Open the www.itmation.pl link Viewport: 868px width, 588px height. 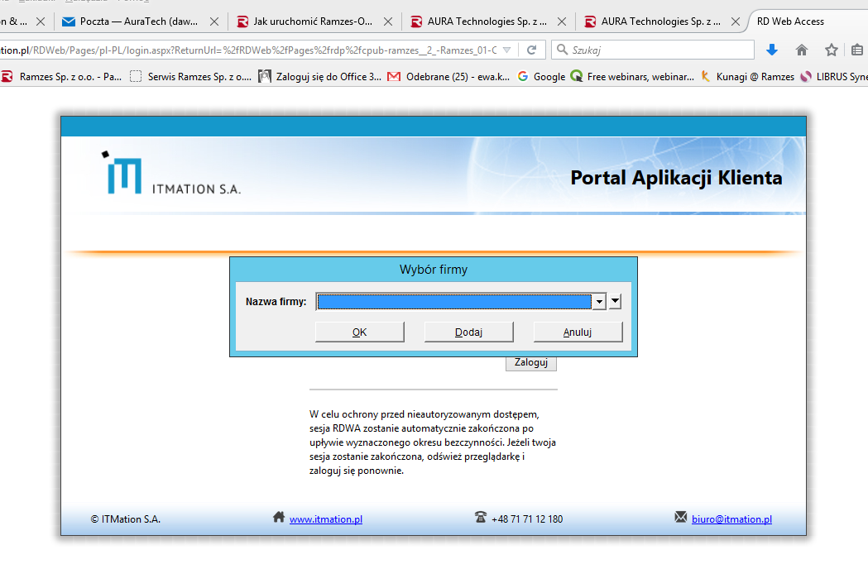pyautogui.click(x=325, y=519)
